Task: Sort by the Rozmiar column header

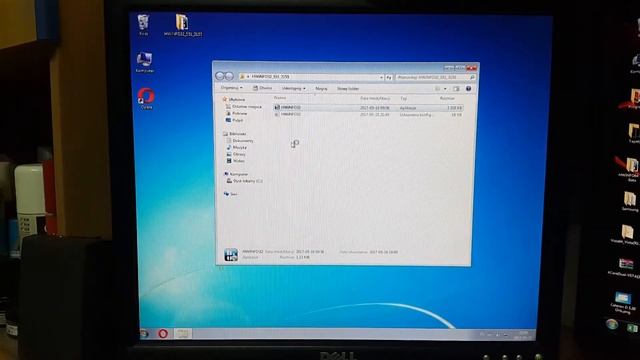Action: (x=447, y=98)
